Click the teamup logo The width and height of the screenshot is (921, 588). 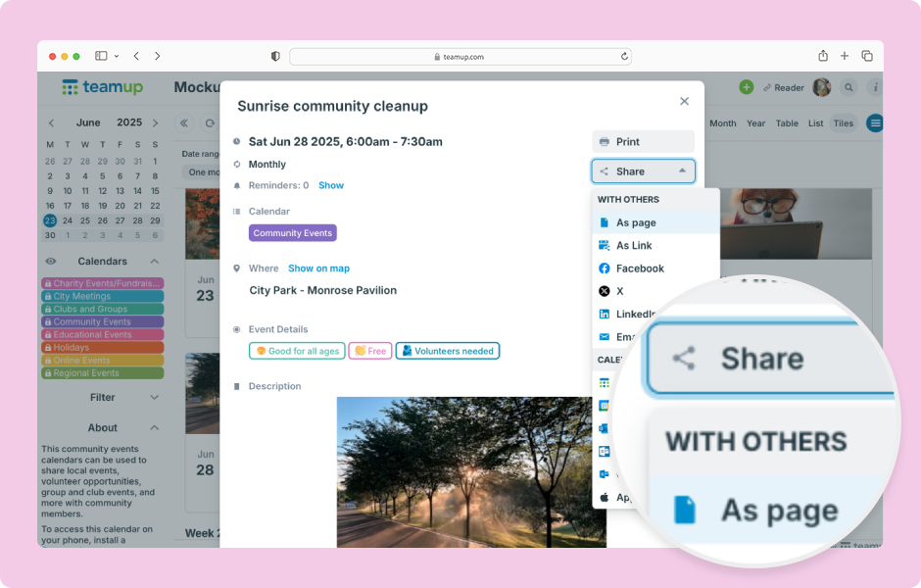coord(102,87)
